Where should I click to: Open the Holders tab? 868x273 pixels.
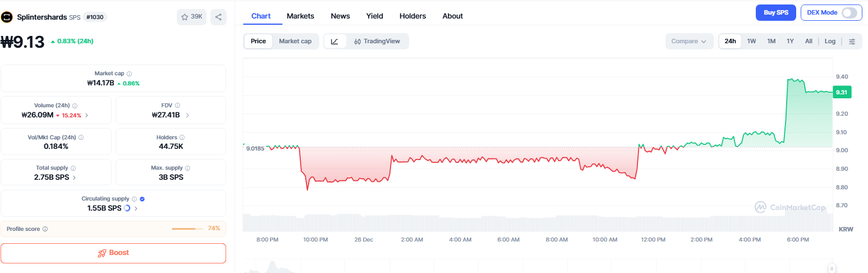click(x=412, y=16)
